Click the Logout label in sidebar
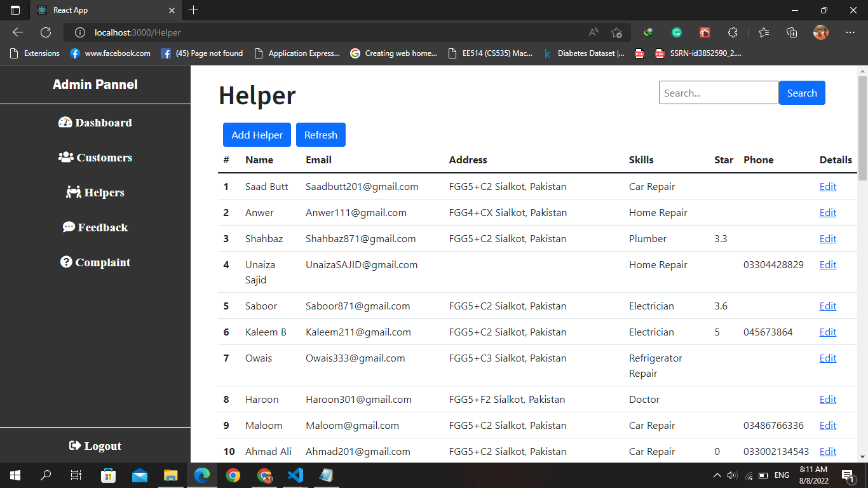 (x=103, y=446)
